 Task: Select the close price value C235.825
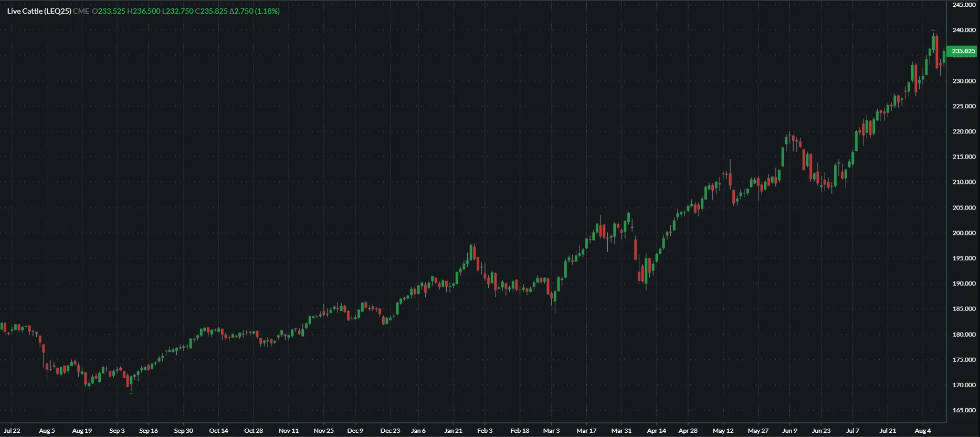pyautogui.click(x=212, y=11)
